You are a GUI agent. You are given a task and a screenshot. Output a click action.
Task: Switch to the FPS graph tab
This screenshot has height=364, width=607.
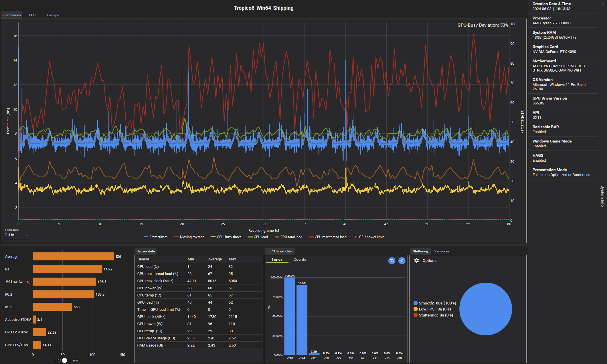click(x=32, y=15)
